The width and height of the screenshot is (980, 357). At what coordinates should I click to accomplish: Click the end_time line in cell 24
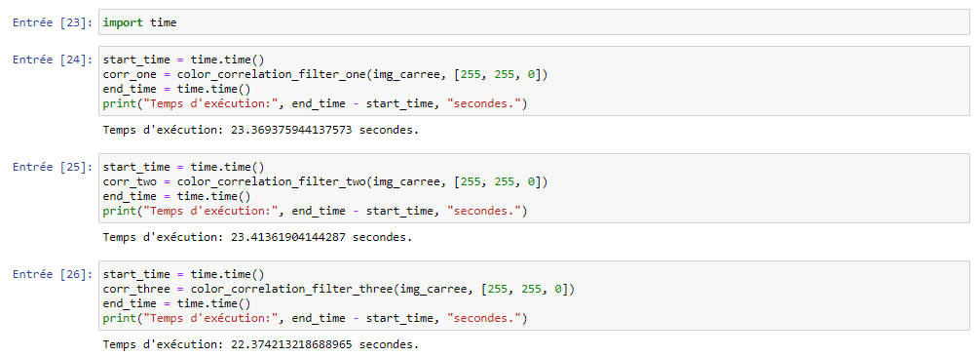click(x=177, y=90)
